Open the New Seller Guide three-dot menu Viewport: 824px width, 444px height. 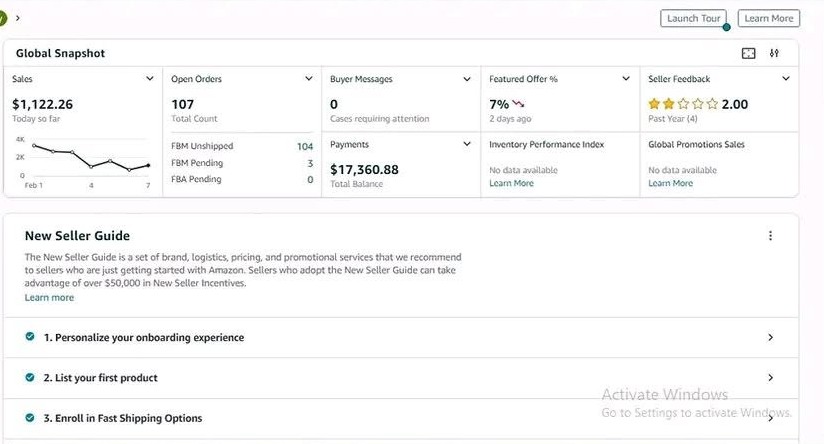770,236
